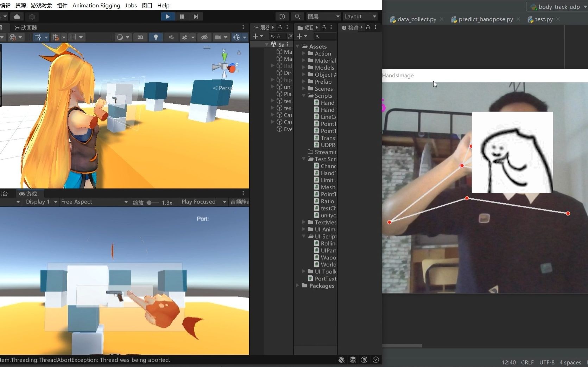This screenshot has height=367, width=588.
Task: Open the Layout dropdown
Action: coord(360,17)
